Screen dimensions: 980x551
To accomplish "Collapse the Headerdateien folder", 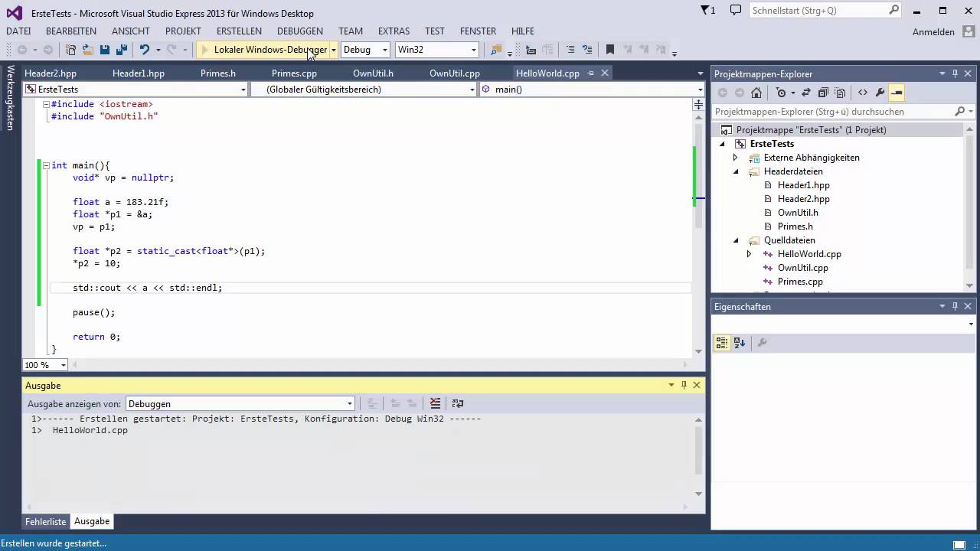I will (736, 171).
